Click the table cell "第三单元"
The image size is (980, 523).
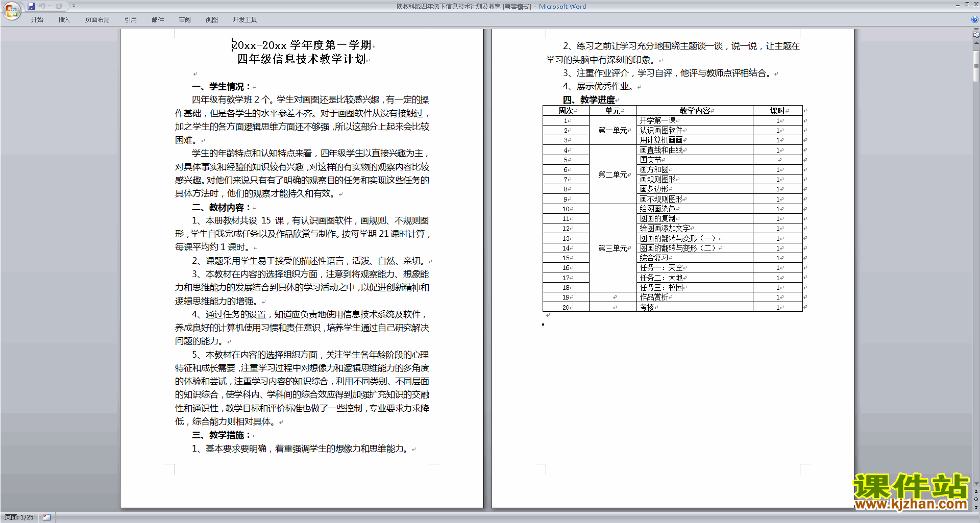(x=612, y=248)
